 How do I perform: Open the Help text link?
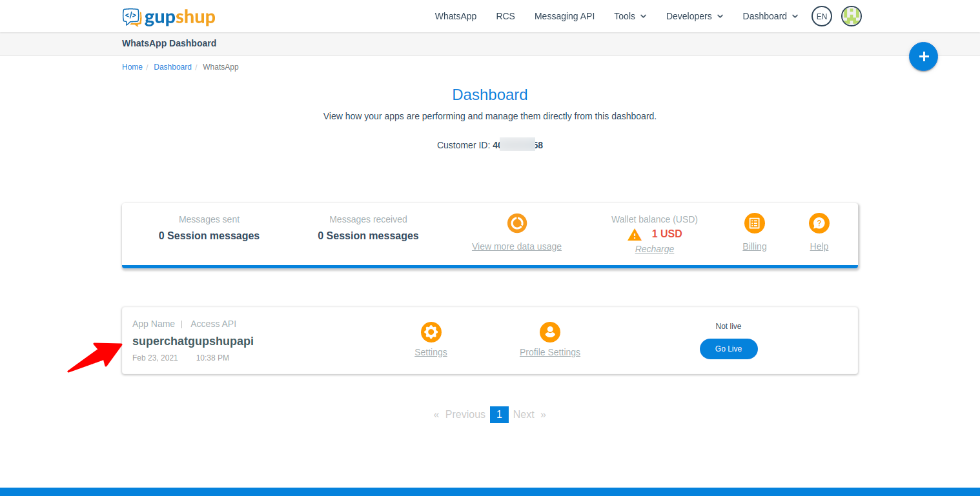tap(819, 246)
